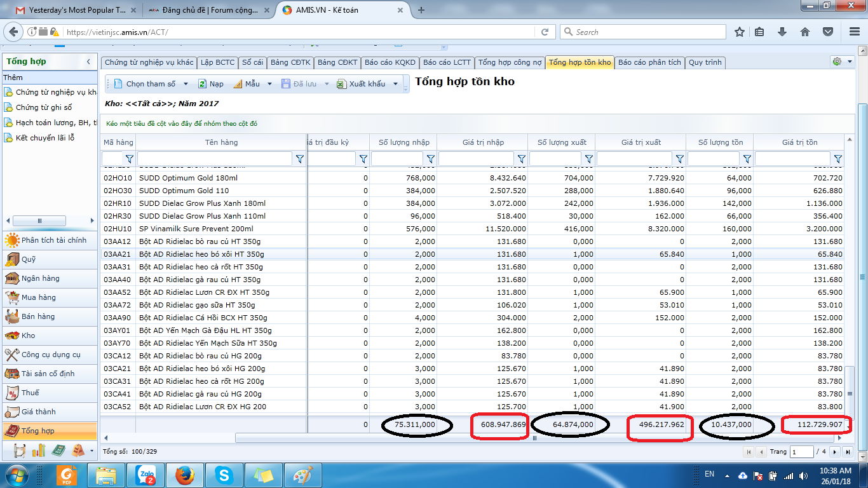Click the bar chart icon below the sidebar

[x=39, y=451]
